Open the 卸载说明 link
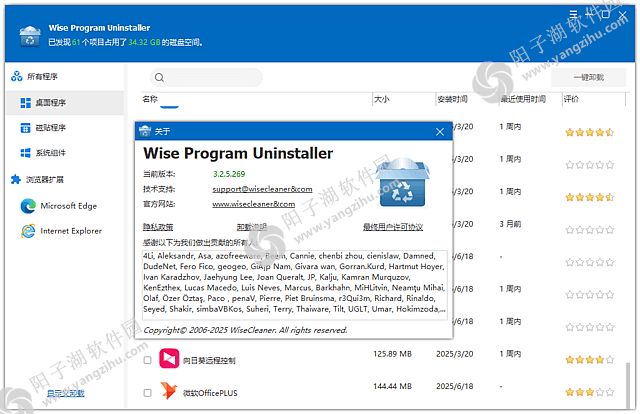 click(252, 227)
